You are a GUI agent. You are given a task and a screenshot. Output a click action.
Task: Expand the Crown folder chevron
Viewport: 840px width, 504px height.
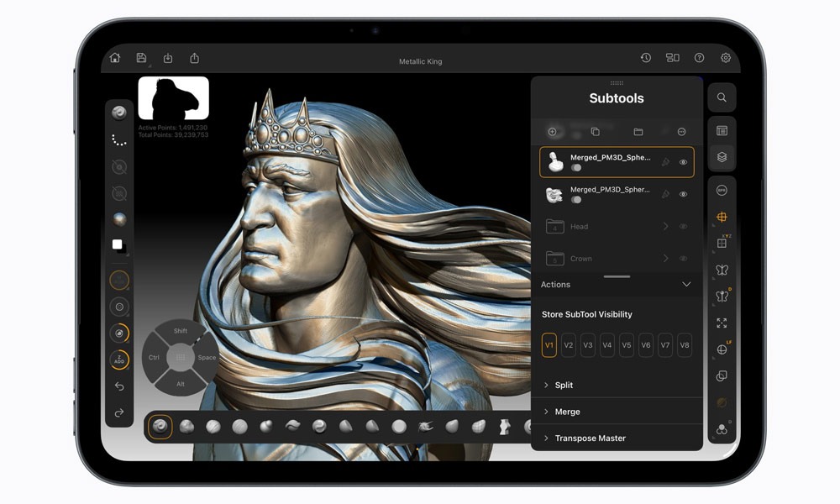click(x=666, y=258)
